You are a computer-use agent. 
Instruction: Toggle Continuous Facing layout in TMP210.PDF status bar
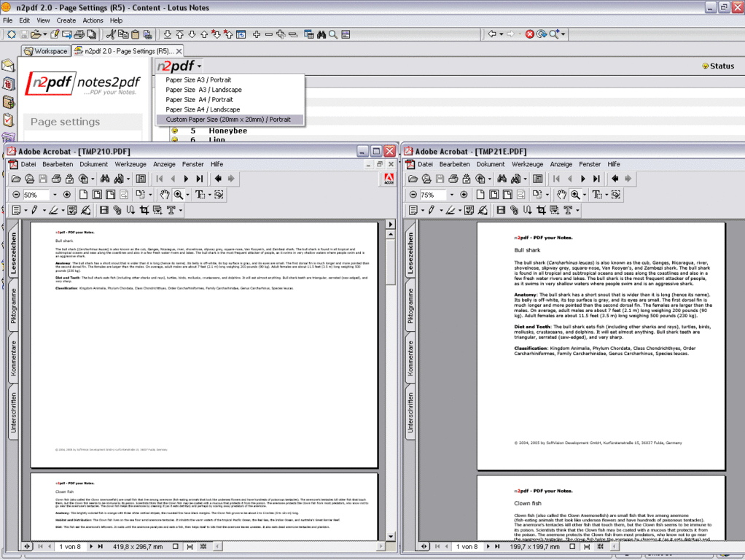pyautogui.click(x=203, y=547)
